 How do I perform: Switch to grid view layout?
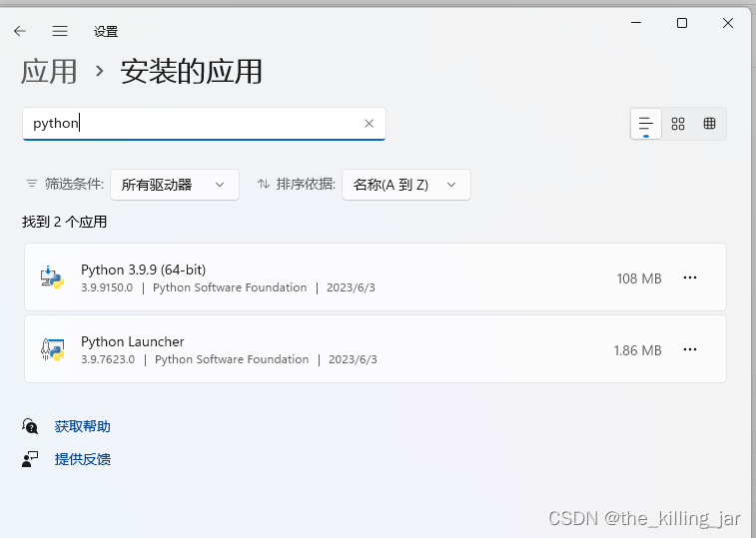(x=678, y=124)
